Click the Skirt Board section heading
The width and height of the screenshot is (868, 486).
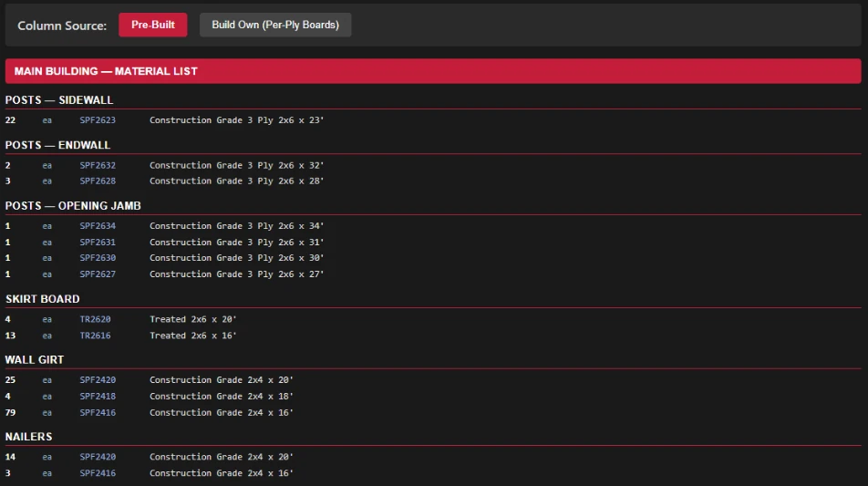coord(43,299)
